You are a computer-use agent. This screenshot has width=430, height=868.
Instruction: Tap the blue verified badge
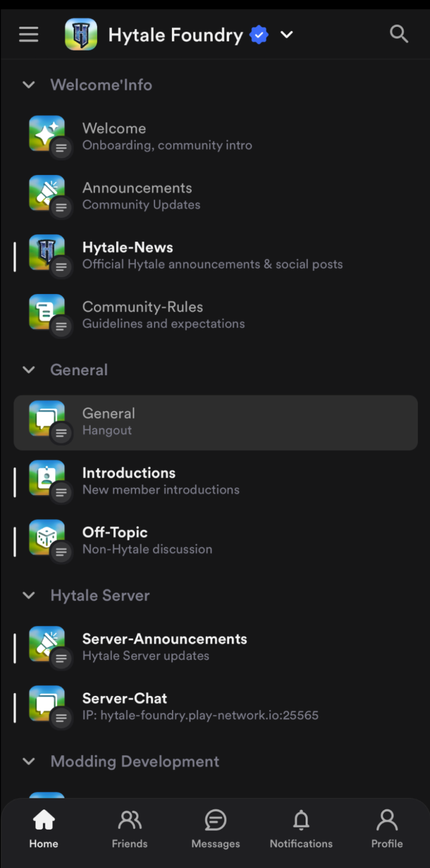click(x=259, y=35)
